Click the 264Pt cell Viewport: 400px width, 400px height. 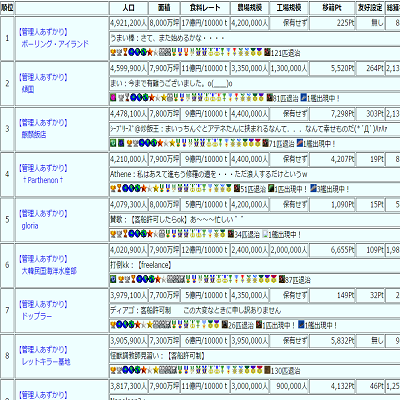(x=370, y=68)
